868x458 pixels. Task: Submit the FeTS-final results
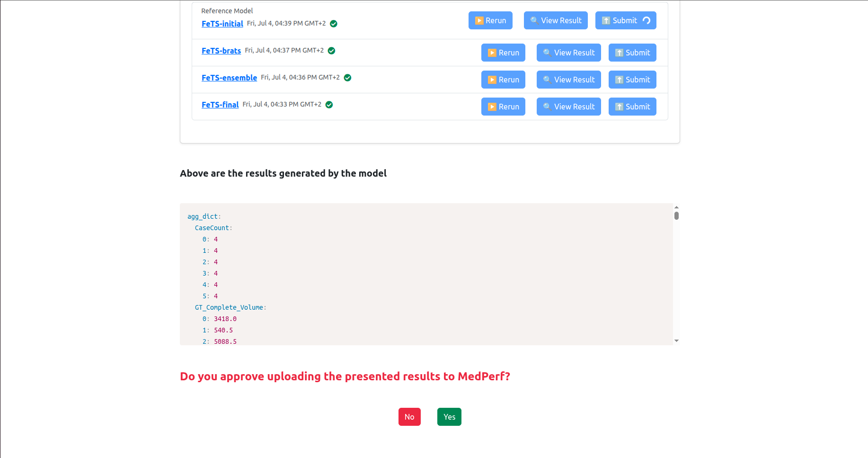(x=632, y=107)
